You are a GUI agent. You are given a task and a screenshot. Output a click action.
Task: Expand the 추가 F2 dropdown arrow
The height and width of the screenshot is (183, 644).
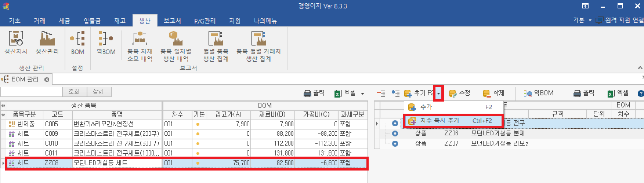coord(439,93)
